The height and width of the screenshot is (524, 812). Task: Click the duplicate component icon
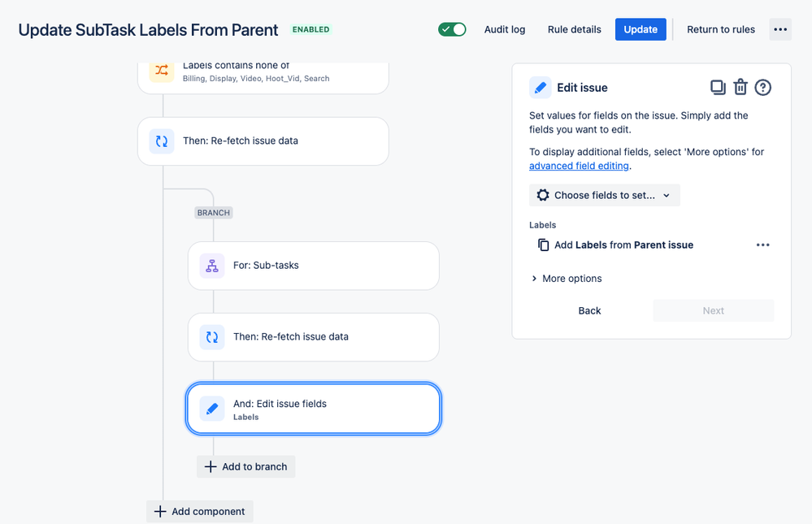tap(718, 88)
